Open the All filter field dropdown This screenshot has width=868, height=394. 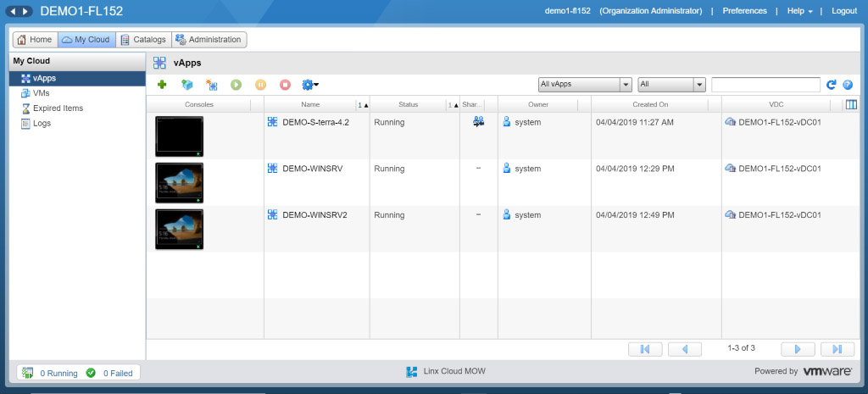pyautogui.click(x=671, y=85)
